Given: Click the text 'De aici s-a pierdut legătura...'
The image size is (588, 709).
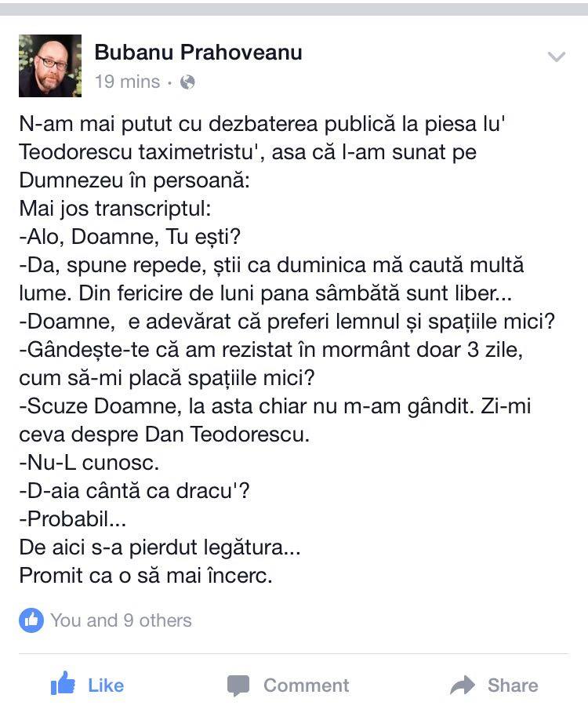Looking at the screenshot, I should pos(159,547).
